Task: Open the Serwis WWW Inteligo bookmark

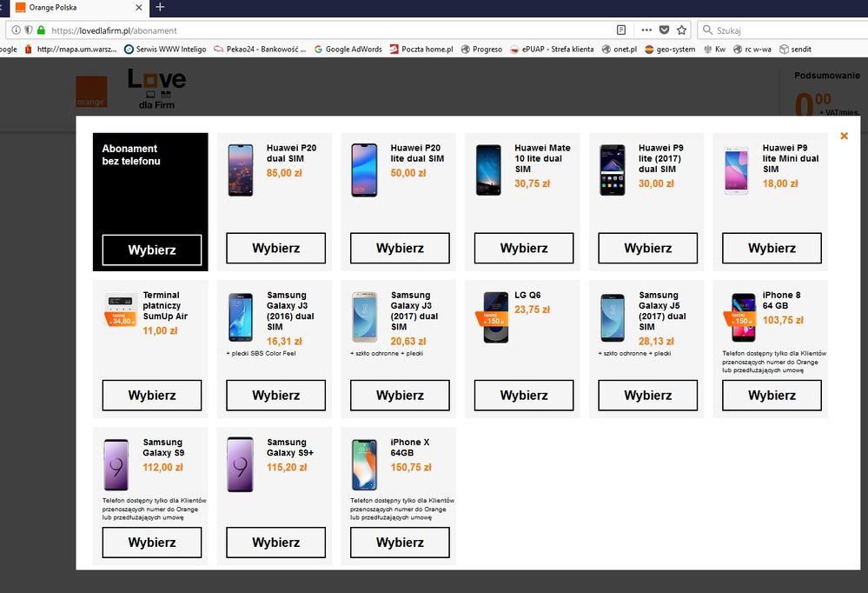Action: click(x=165, y=50)
